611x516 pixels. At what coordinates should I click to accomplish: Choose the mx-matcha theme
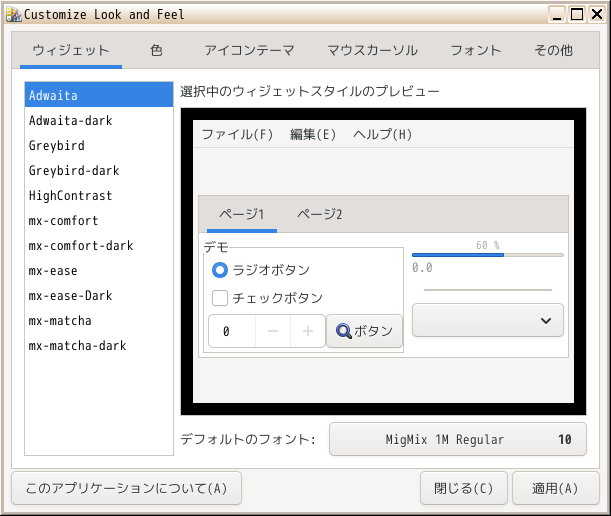click(99, 320)
